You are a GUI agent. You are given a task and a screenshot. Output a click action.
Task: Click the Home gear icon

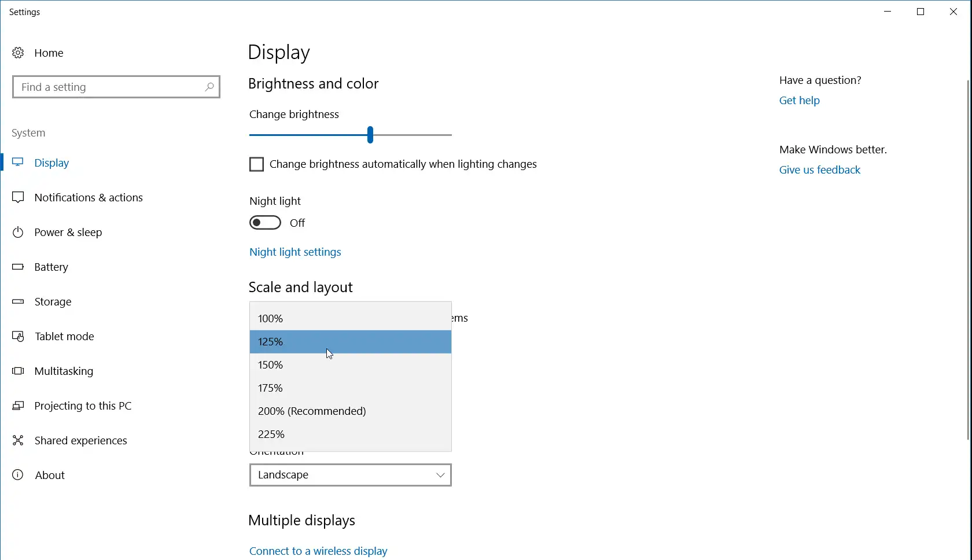tap(18, 53)
